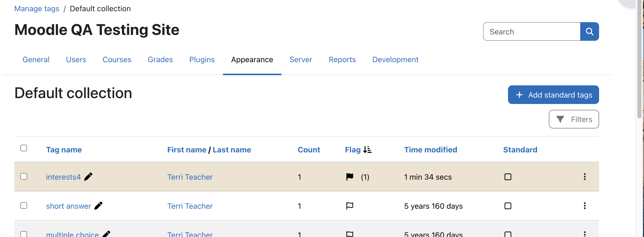Screen dimensions: 644x237
Task: Select the short answer row checkbox
Action: tap(24, 205)
